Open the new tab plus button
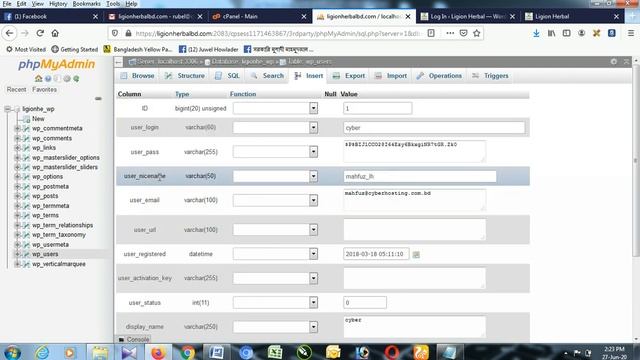Viewport: 640px width, 360px height. 632,16
